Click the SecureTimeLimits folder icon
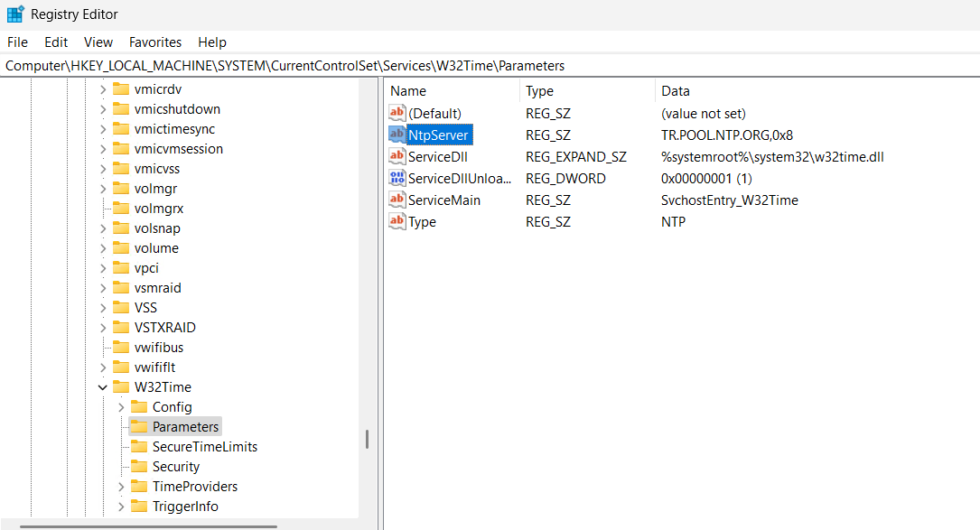Image resolution: width=980 pixels, height=530 pixels. [140, 446]
